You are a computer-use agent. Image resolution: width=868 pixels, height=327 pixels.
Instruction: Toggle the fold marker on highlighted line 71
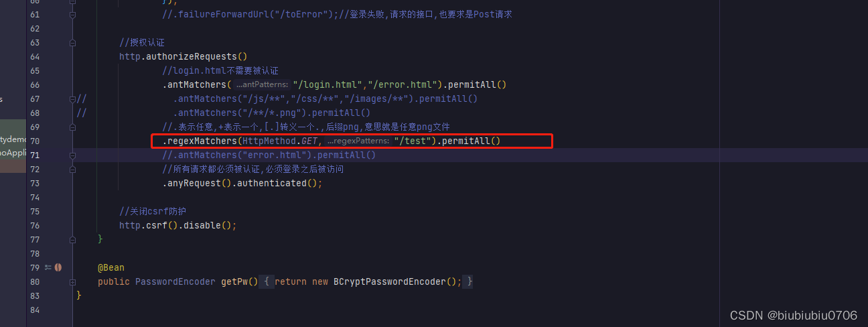coord(73,155)
